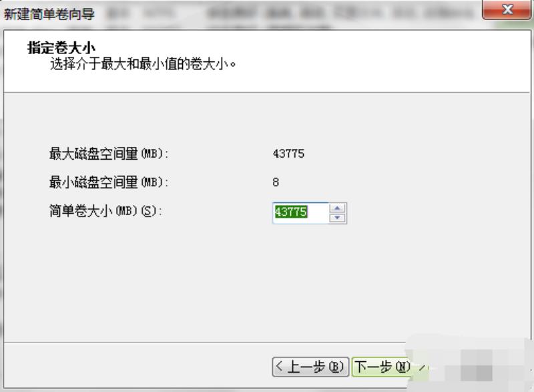Screen dimensions: 534x392
Task: Click the 最小磁盘空间量(MB) label
Action: tap(109, 182)
